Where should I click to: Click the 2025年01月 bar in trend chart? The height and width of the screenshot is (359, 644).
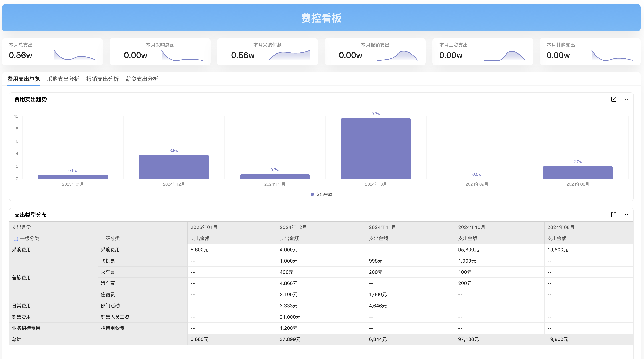coord(73,177)
